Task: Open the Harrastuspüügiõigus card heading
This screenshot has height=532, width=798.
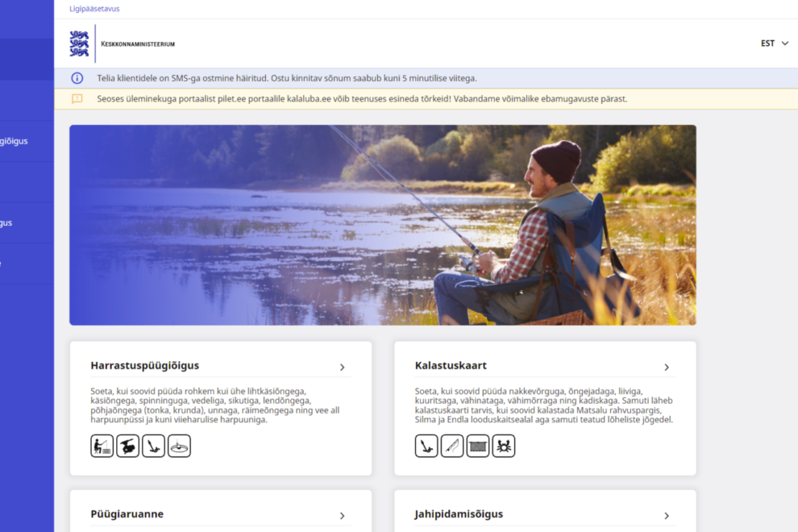Action: point(144,365)
